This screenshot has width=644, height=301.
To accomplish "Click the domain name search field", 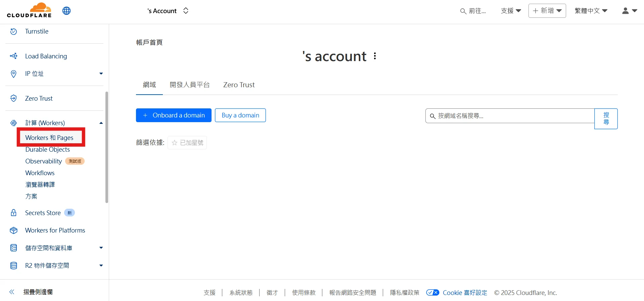I will [514, 116].
